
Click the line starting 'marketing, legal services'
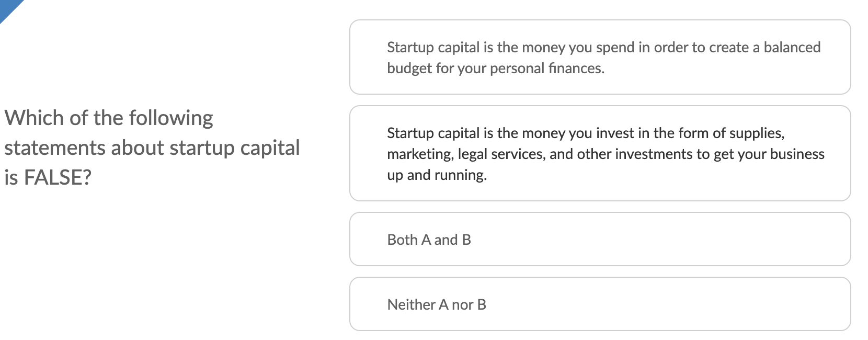click(605, 154)
